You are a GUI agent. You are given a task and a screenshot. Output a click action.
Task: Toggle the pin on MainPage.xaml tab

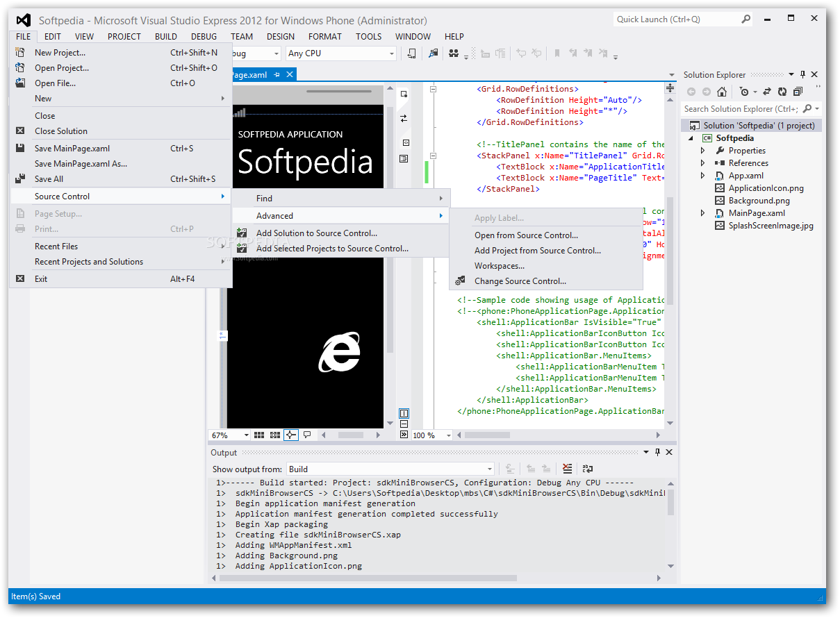(x=277, y=74)
